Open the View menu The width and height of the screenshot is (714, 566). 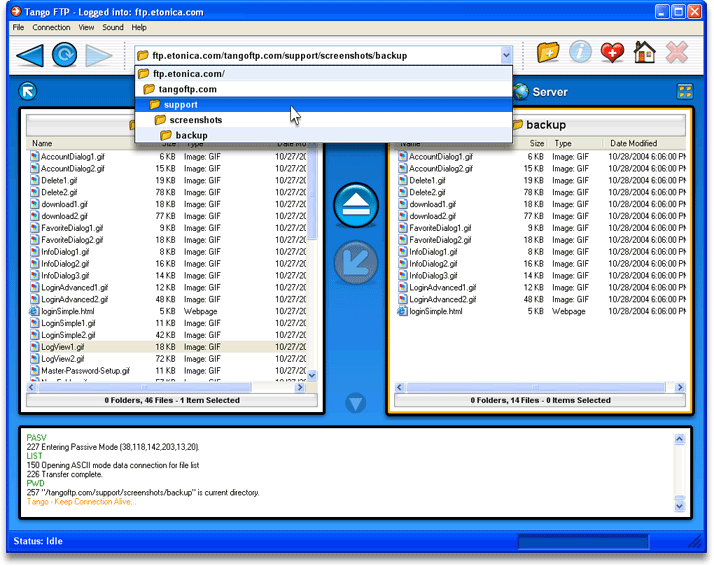[86, 27]
